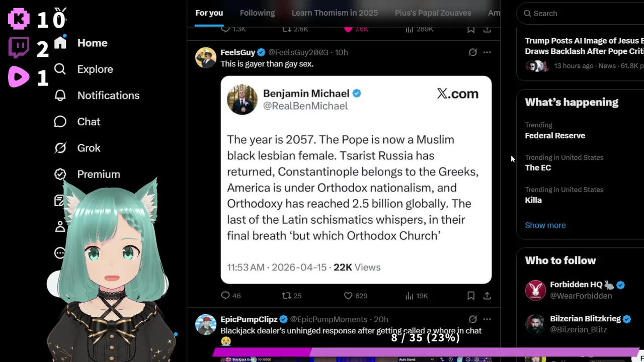Open Notifications bell icon

[x=60, y=95]
